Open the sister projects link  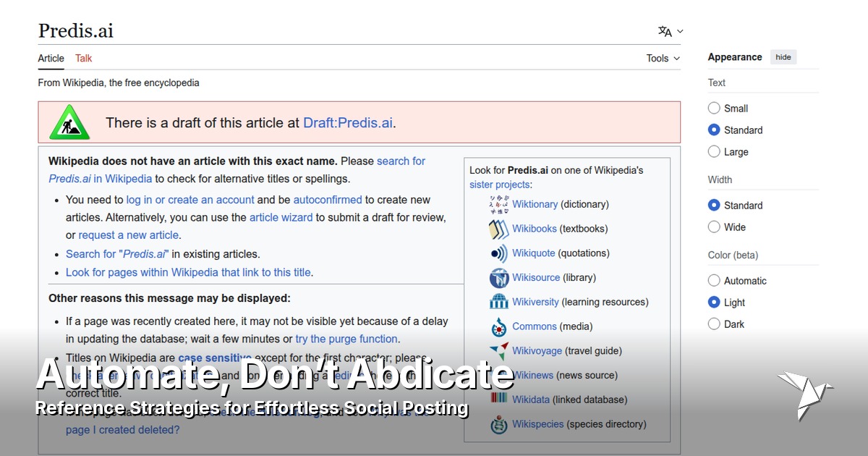click(500, 185)
